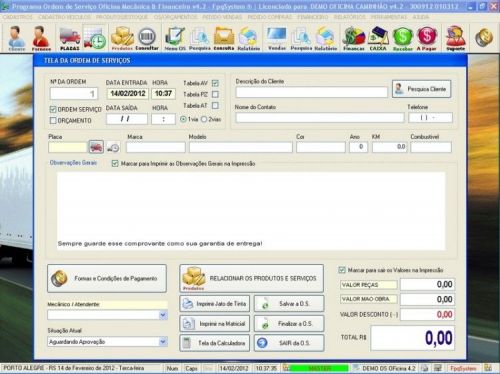Open the Fornece supplier icon
The image size is (500, 374).
coord(41,38)
